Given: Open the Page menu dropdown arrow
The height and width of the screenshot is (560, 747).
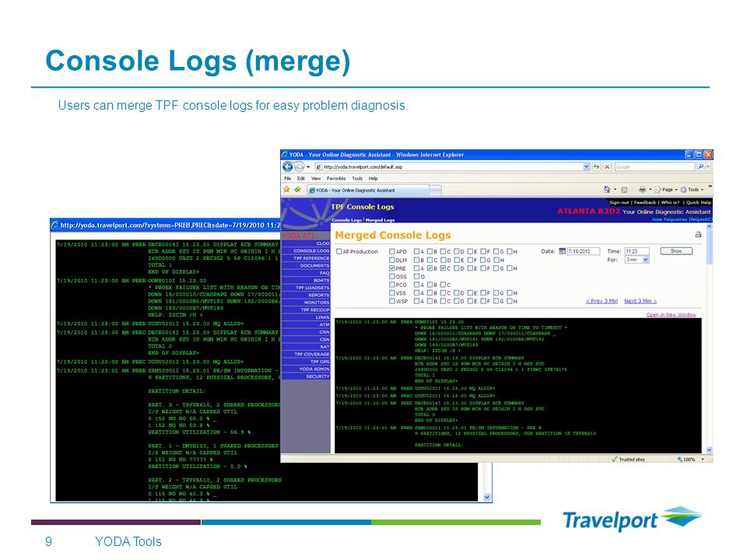Looking at the screenshot, I should 676,190.
